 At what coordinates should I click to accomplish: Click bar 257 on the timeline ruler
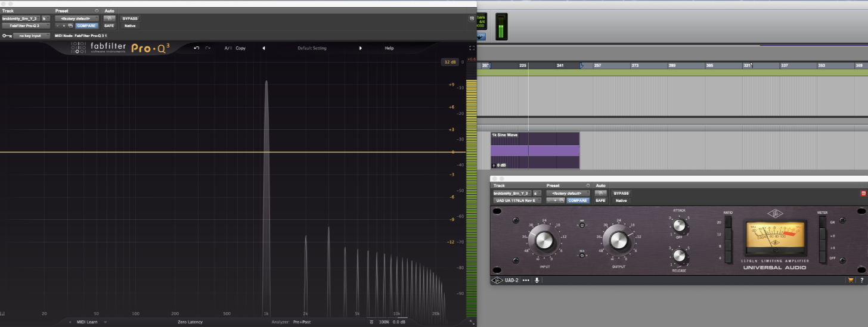pyautogui.click(x=597, y=66)
